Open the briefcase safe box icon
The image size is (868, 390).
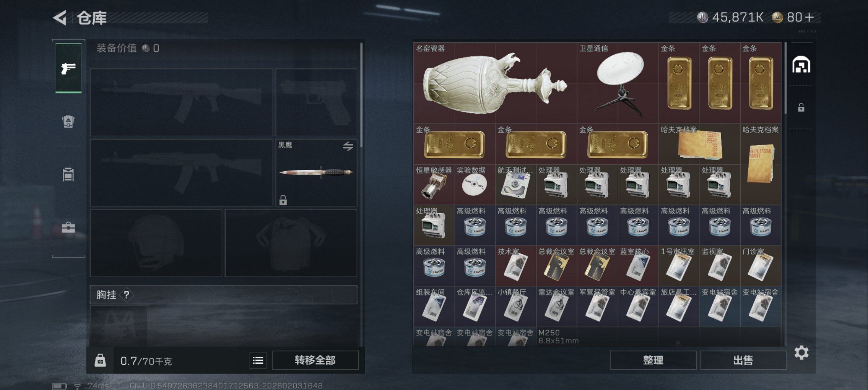(68, 227)
